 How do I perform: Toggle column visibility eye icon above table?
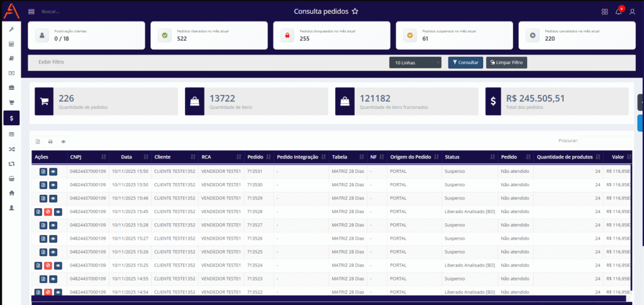pyautogui.click(x=63, y=141)
